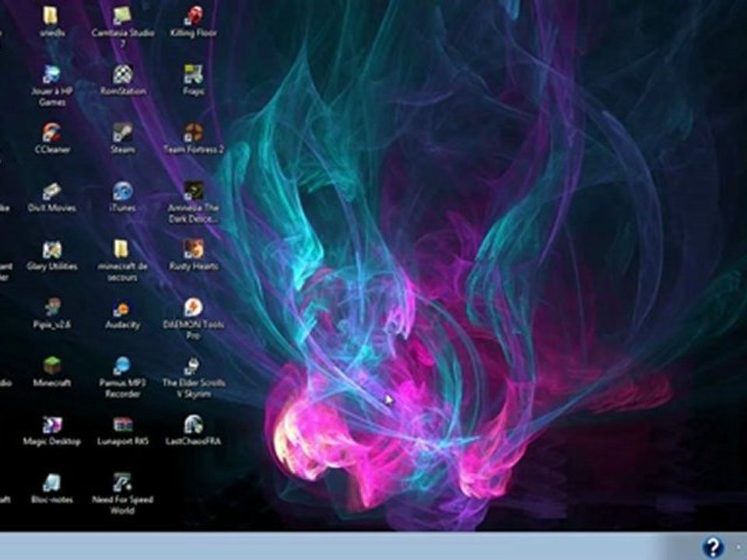Click the Audacity shortcut icon
Screen dimensions: 747x560
tap(122, 308)
